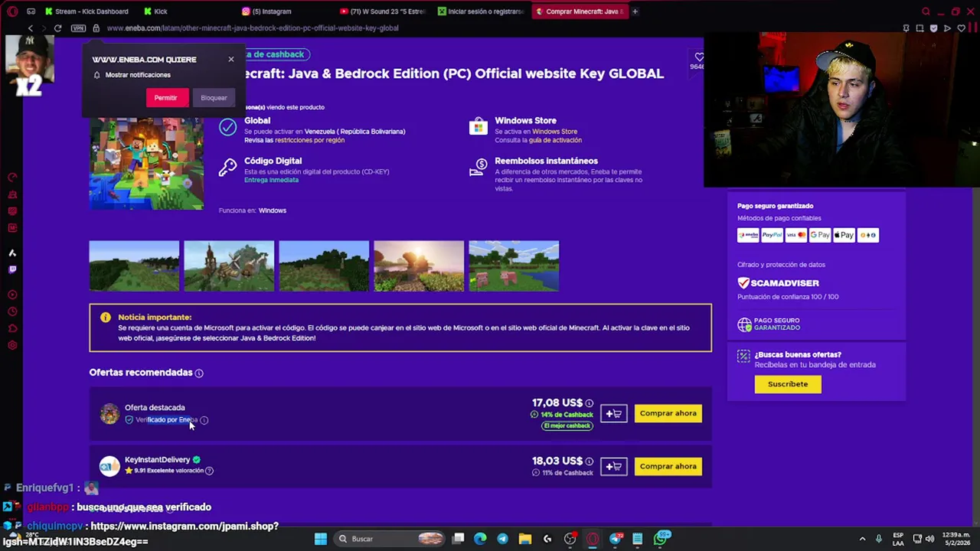The width and height of the screenshot is (980, 551).
Task: Open a new browser tab with plus
Action: (x=635, y=11)
